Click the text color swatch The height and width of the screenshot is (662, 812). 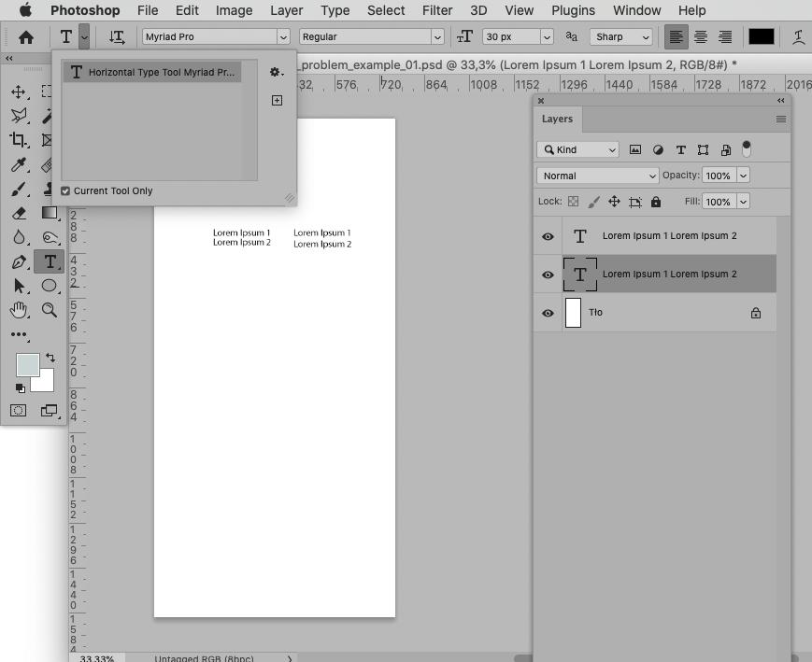click(x=761, y=36)
